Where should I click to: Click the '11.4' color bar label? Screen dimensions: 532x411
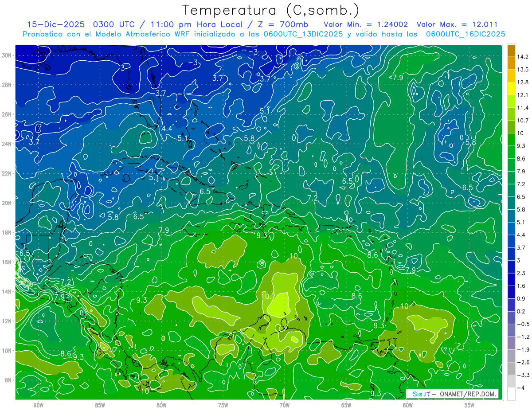[522, 108]
